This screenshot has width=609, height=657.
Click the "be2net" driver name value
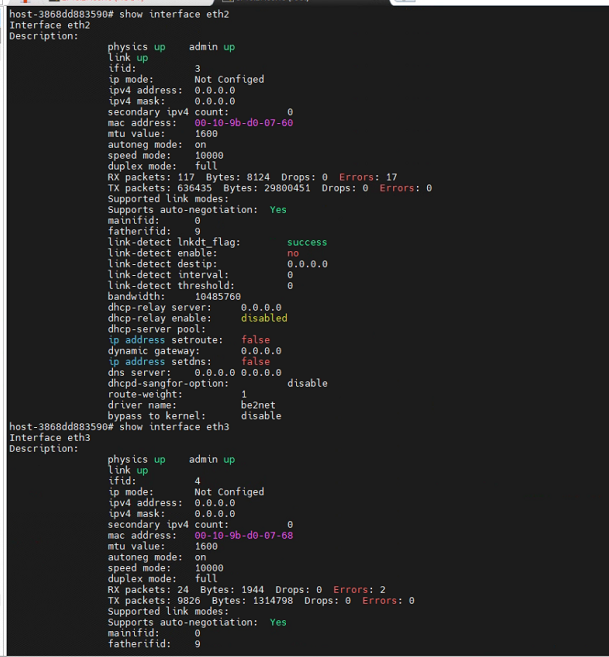click(x=258, y=405)
